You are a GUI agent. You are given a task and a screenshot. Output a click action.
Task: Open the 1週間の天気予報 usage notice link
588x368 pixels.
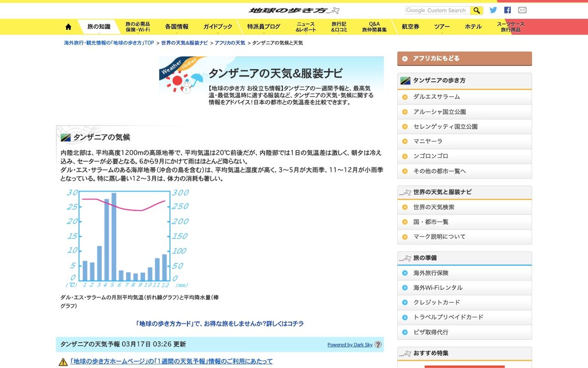[171, 362]
